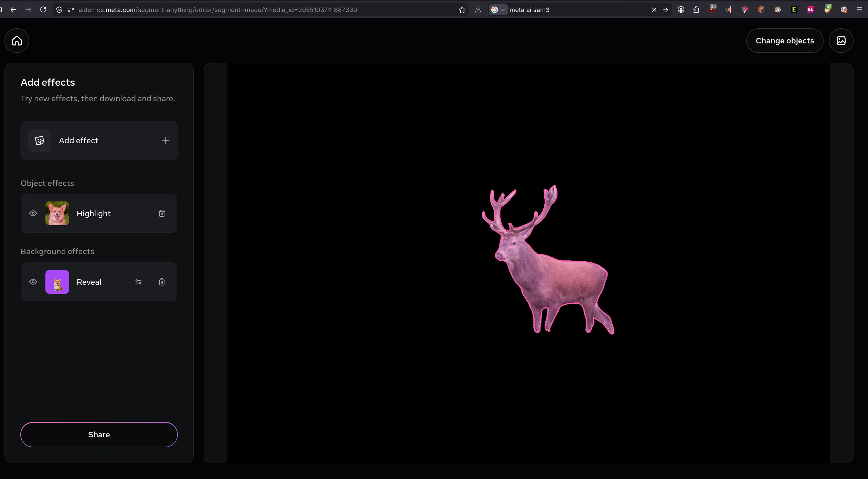Go to the home screen icon
This screenshot has width=868, height=479.
point(17,41)
